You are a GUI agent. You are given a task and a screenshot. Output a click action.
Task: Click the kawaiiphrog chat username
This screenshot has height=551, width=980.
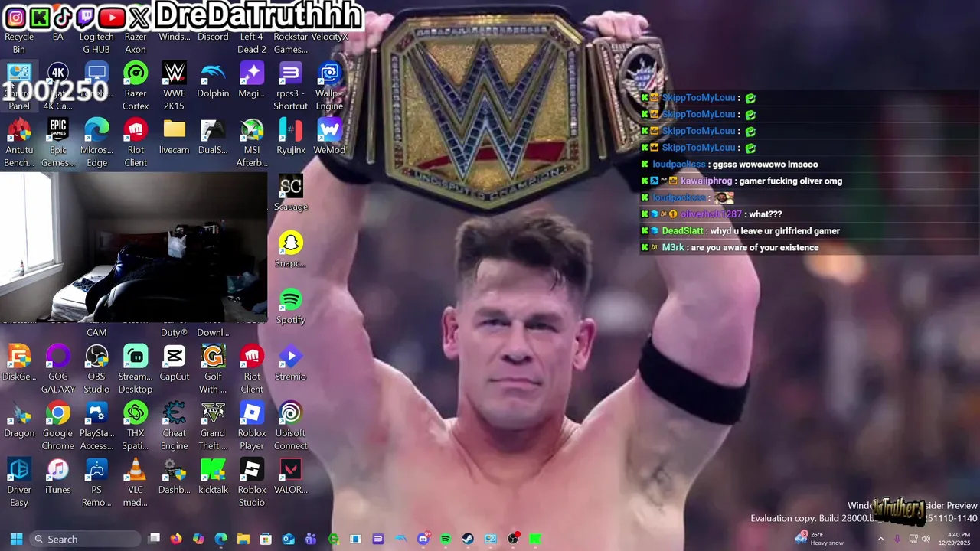click(707, 181)
